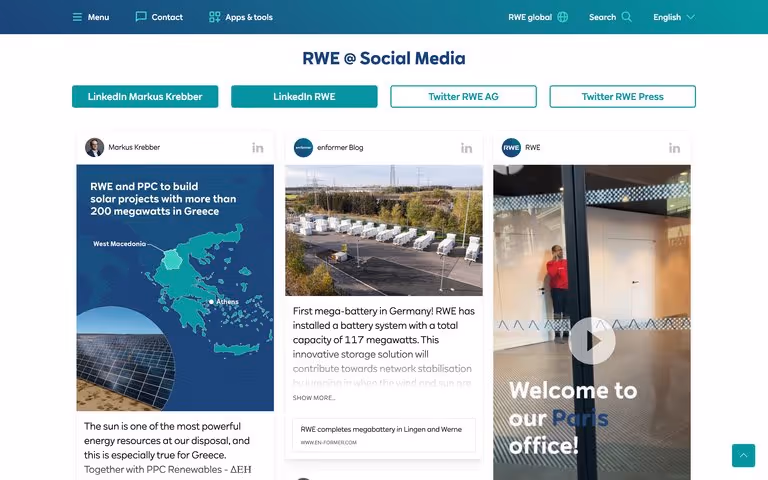Click the 'Athens' label on the map

click(x=227, y=302)
